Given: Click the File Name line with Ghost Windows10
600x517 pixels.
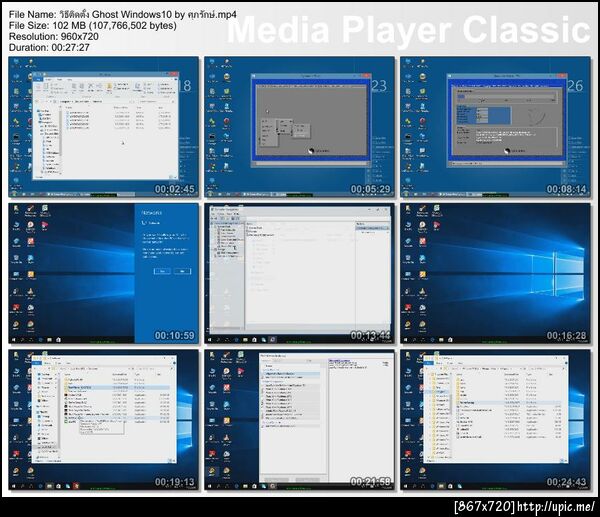Looking at the screenshot, I should pos(122,15).
